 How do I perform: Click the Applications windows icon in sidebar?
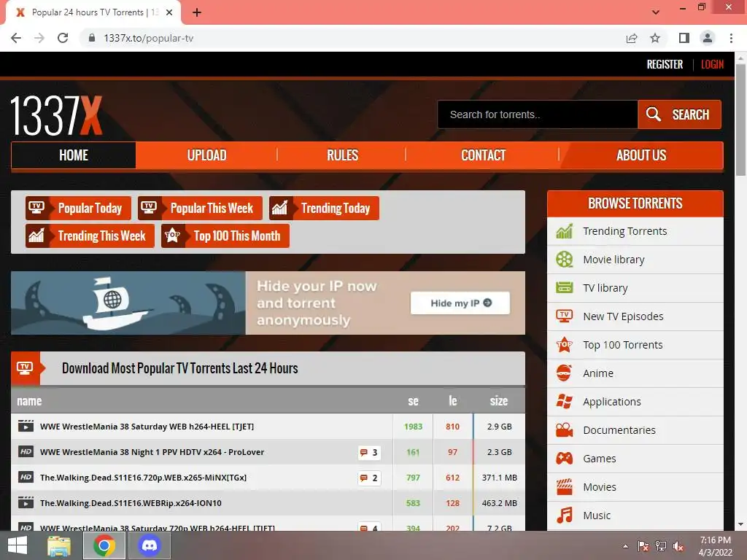[x=565, y=402]
